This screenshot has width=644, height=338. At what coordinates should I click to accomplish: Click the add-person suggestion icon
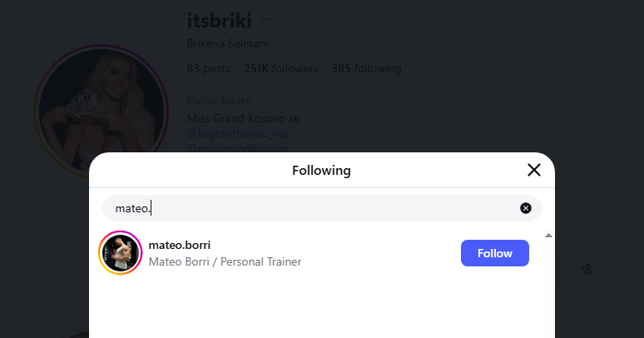[586, 268]
